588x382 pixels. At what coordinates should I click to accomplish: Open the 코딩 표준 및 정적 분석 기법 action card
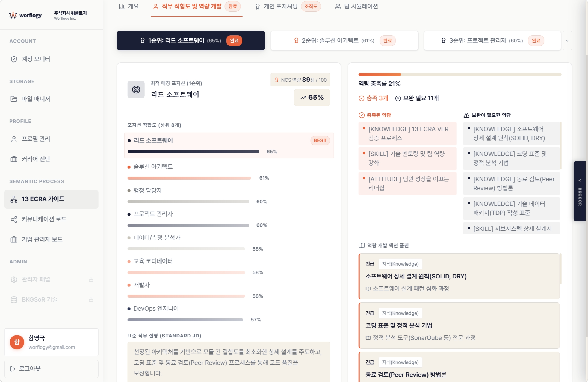coord(459,325)
